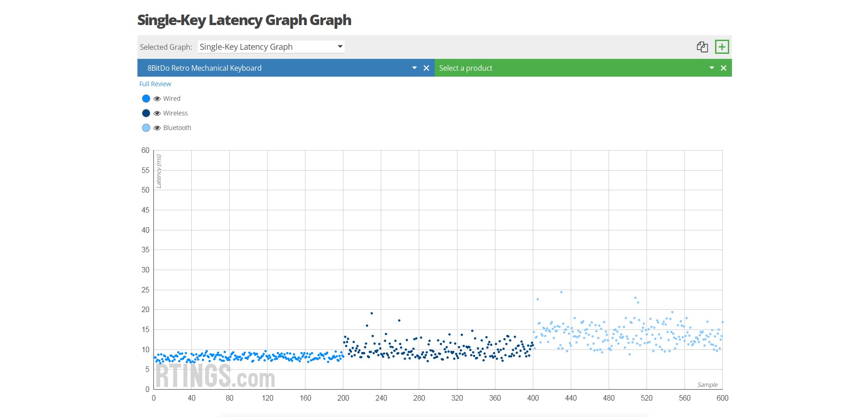Toggle Wireless series visibility eye
Screen dimensions: 868x417
[157, 113]
